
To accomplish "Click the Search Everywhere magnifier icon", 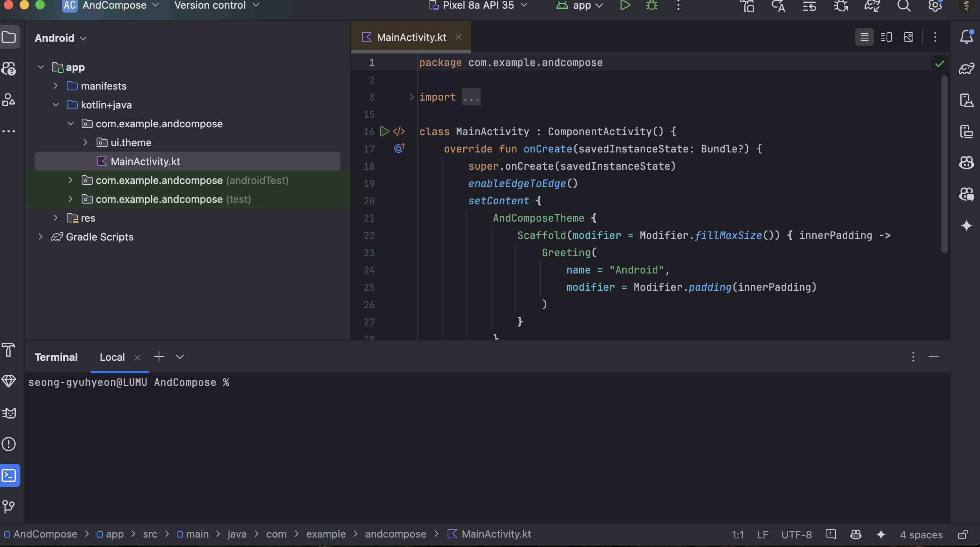I will tap(904, 6).
